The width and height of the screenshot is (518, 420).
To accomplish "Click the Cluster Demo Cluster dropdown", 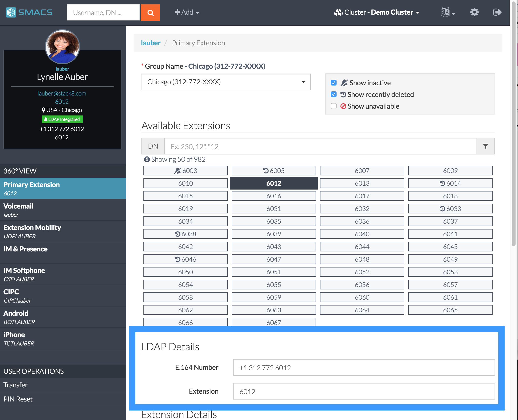I will [377, 11].
